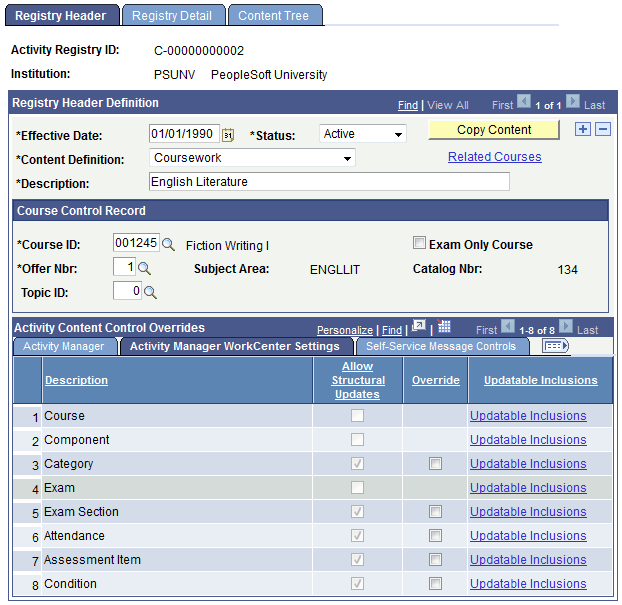
Task: Sort by Override column header
Action: coord(436,380)
